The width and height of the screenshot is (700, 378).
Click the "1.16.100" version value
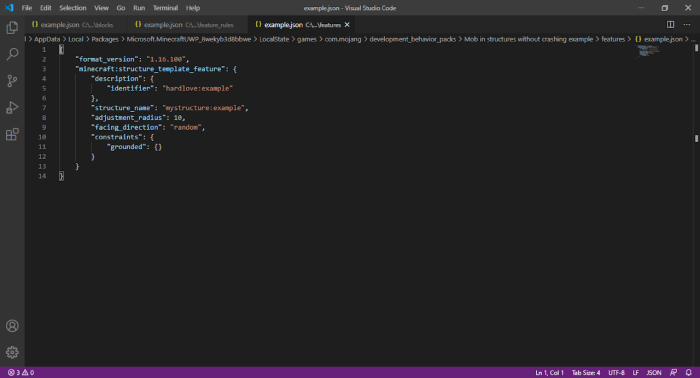click(x=166, y=59)
